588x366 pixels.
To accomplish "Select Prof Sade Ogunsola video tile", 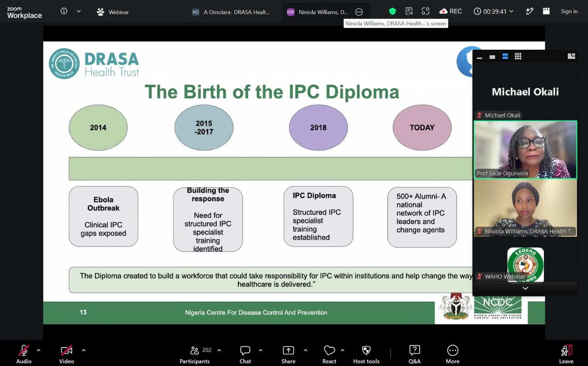I will pos(525,149).
